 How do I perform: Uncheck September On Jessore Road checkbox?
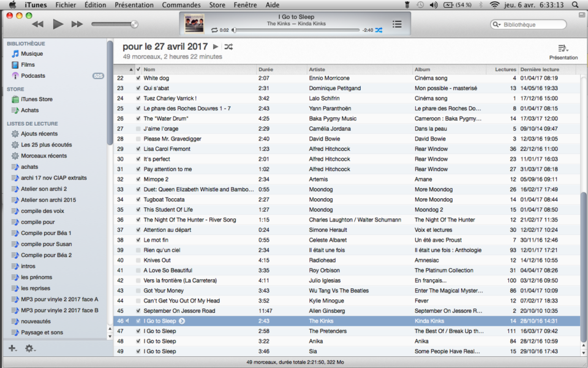point(138,311)
